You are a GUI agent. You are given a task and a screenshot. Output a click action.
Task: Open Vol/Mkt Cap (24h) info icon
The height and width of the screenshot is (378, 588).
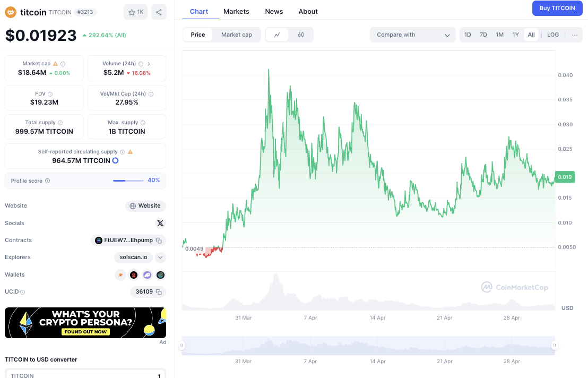[x=151, y=94]
